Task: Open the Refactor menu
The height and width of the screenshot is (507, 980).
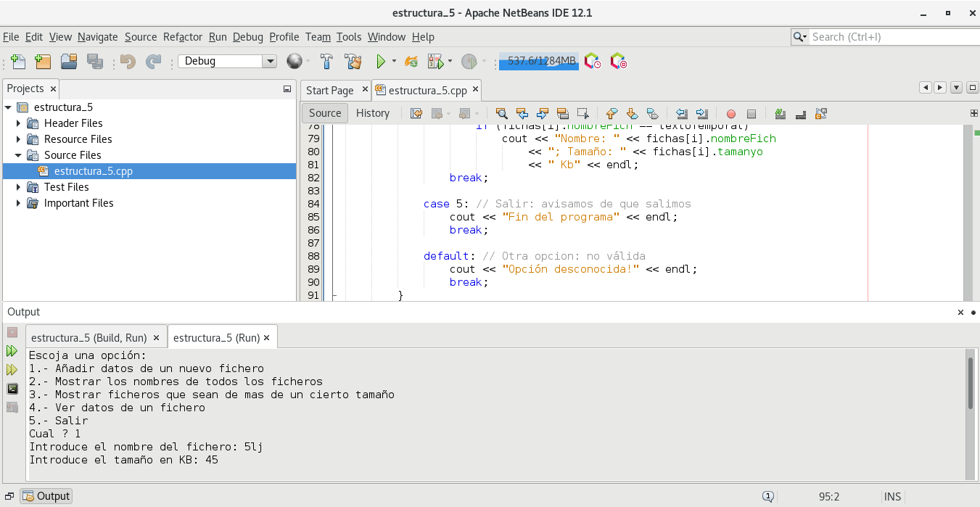Action: point(183,37)
